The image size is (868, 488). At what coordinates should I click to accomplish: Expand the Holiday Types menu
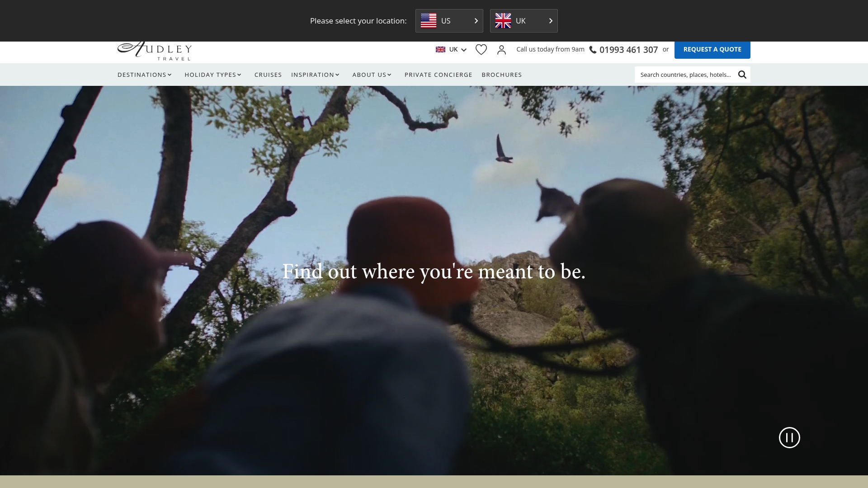click(x=213, y=75)
